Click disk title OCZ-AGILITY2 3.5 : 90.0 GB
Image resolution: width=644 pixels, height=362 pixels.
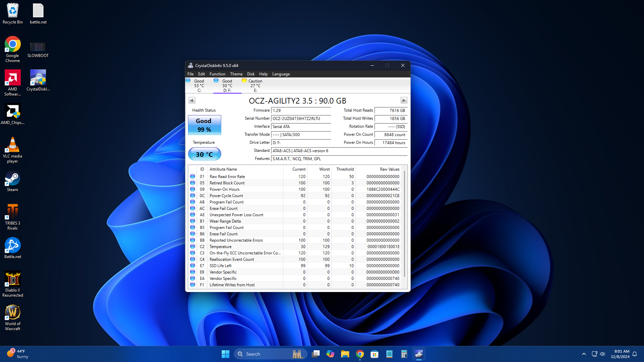(298, 101)
